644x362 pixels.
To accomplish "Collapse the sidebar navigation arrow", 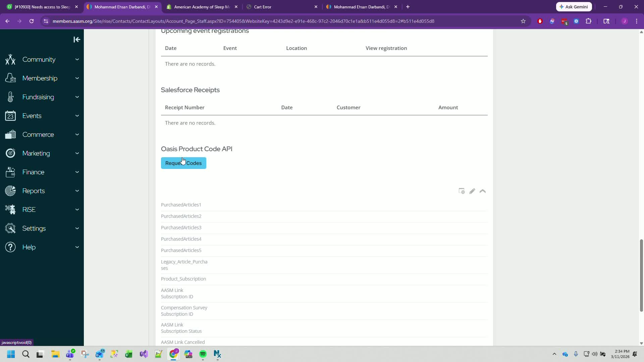I will pyautogui.click(x=77, y=40).
